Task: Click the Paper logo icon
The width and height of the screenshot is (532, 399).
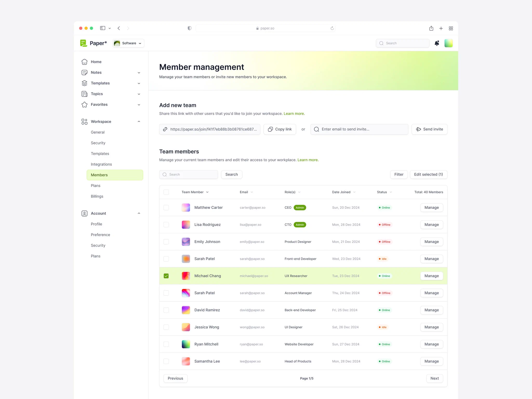Action: [83, 43]
